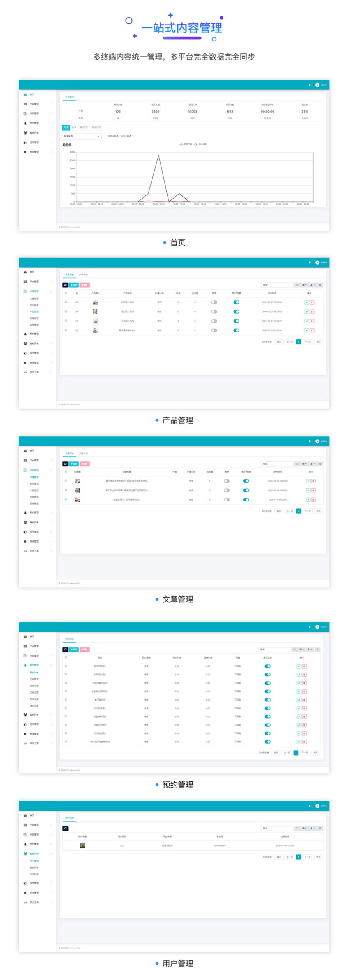Click the grid icon for 平台管理 in 首页 panel
This screenshot has width=349, height=980.
[x=25, y=104]
